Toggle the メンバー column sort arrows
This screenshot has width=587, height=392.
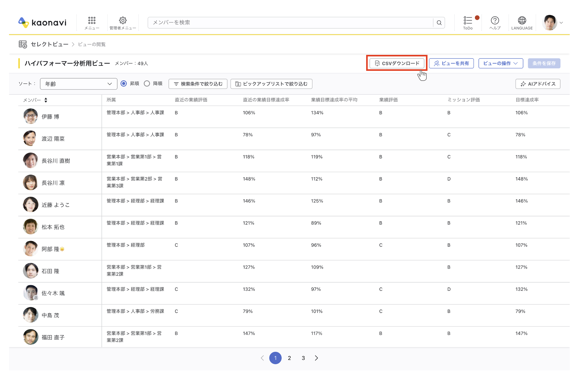coord(46,100)
